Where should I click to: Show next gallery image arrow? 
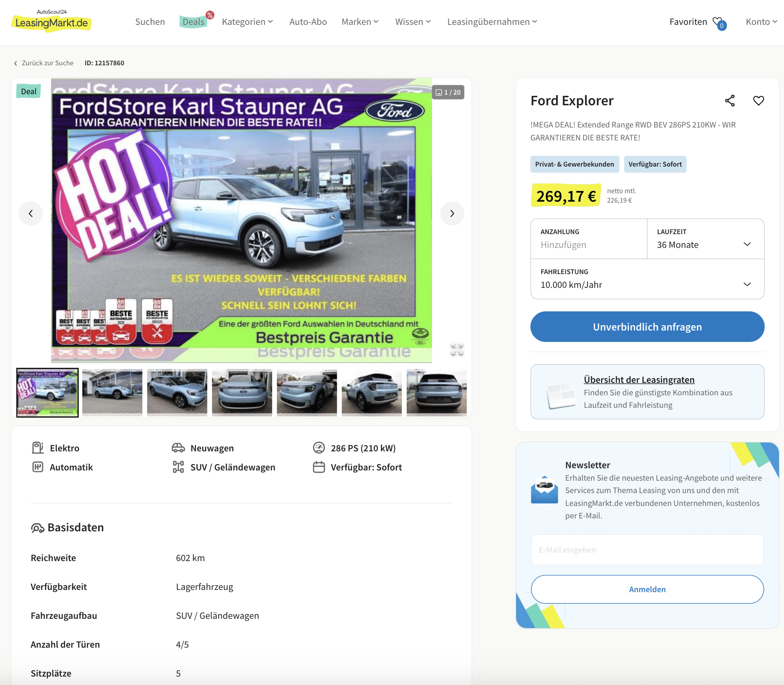coord(452,214)
